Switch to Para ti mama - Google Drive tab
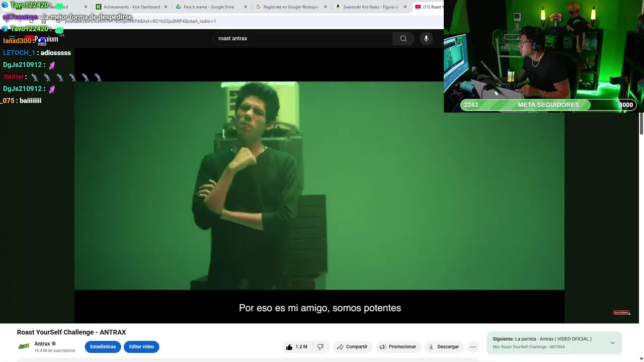This screenshot has width=644, height=362. pyautogui.click(x=212, y=7)
